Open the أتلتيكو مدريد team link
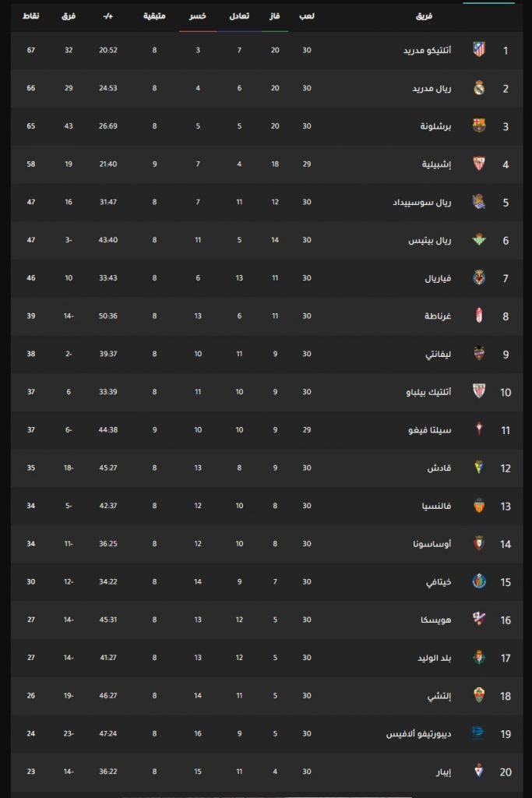This screenshot has width=532, height=798. pyautogui.click(x=427, y=51)
